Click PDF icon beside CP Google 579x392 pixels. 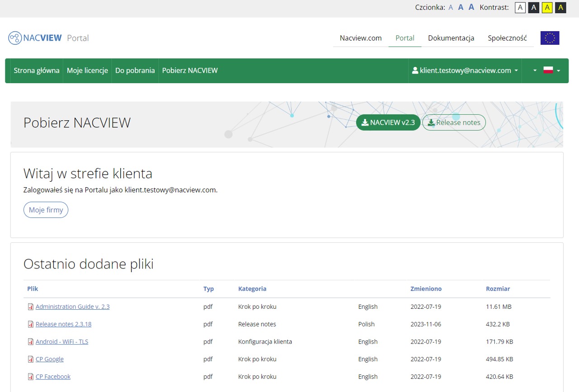(31, 359)
